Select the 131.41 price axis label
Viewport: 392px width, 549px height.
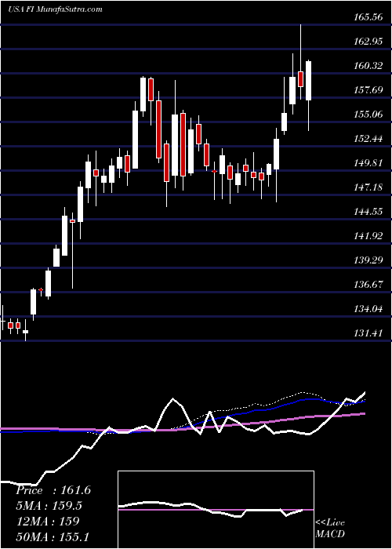[x=368, y=333]
